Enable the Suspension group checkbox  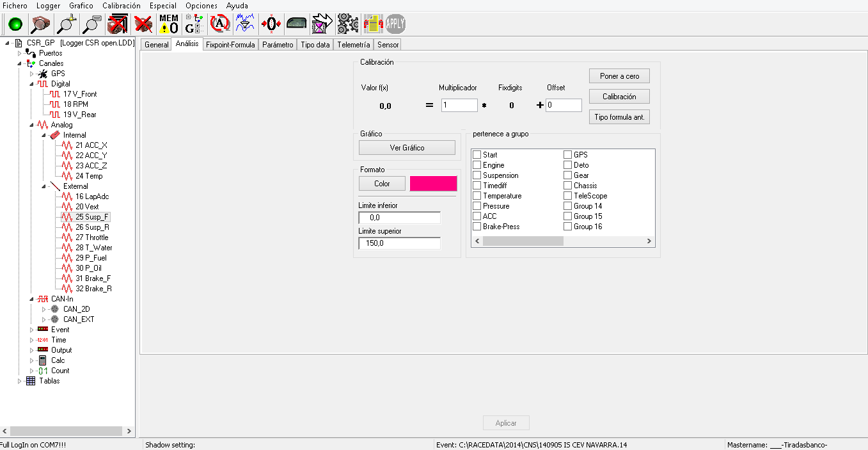(x=477, y=175)
